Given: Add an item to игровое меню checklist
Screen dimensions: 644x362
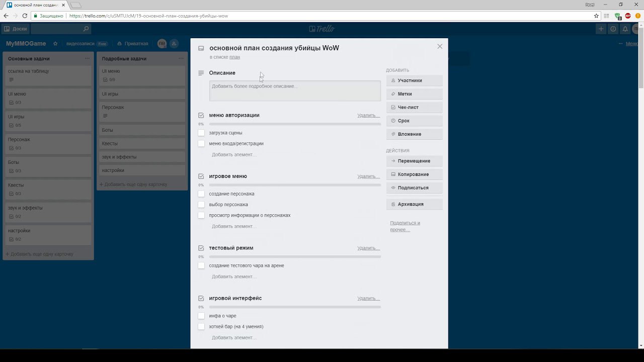Looking at the screenshot, I should tap(234, 226).
